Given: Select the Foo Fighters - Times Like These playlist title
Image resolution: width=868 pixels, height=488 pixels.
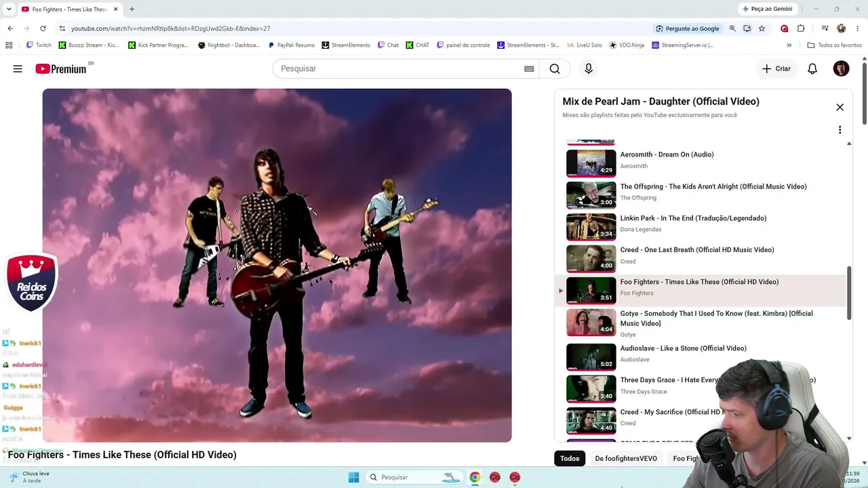Looking at the screenshot, I should pos(699,282).
